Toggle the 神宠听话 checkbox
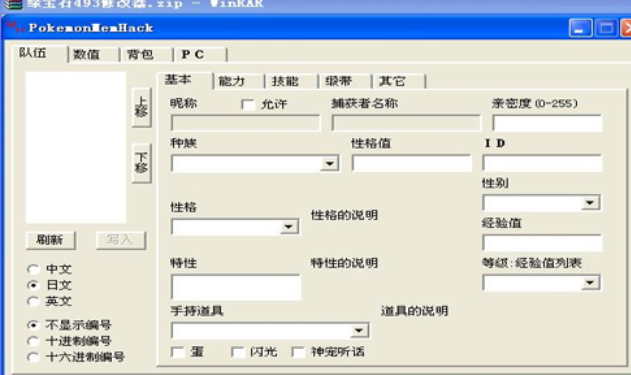Viewport: 631px width, 375px height. pos(298,352)
